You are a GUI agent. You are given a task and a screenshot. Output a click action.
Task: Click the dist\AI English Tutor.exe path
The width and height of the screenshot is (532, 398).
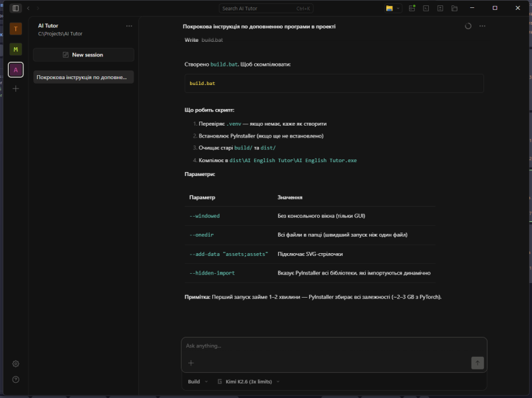(x=293, y=160)
